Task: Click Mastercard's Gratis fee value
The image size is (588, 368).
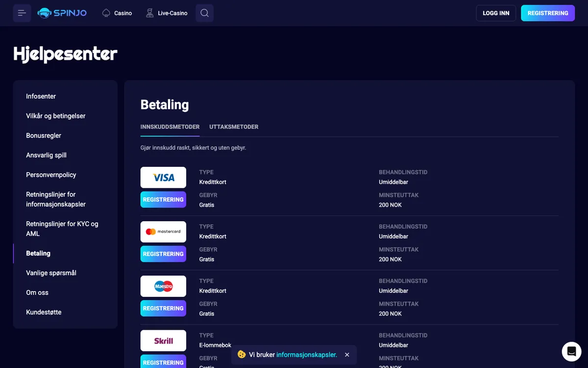Action: (207, 259)
